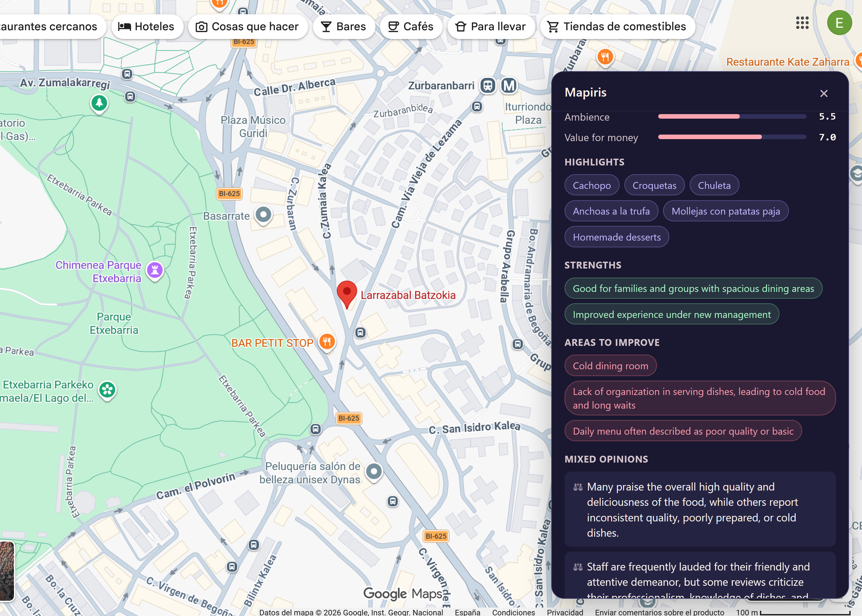Click the BI-625 road badge near Basarrate
Screen dimensions: 862x616
pos(229,193)
